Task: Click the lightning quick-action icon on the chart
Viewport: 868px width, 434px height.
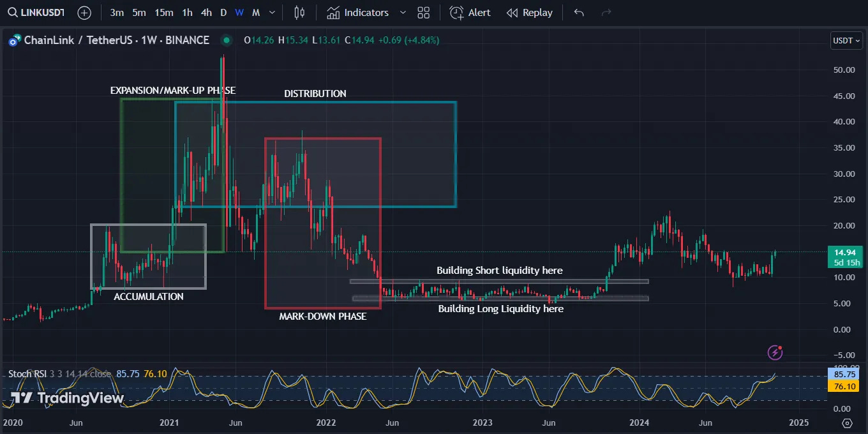Action: 774,352
